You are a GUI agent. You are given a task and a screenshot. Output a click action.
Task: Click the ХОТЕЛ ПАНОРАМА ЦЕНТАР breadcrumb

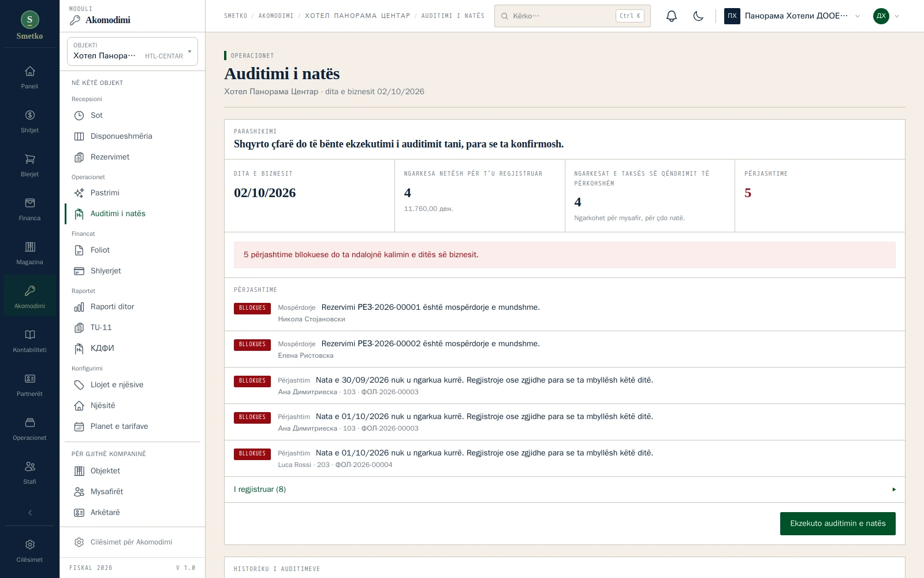(x=357, y=16)
